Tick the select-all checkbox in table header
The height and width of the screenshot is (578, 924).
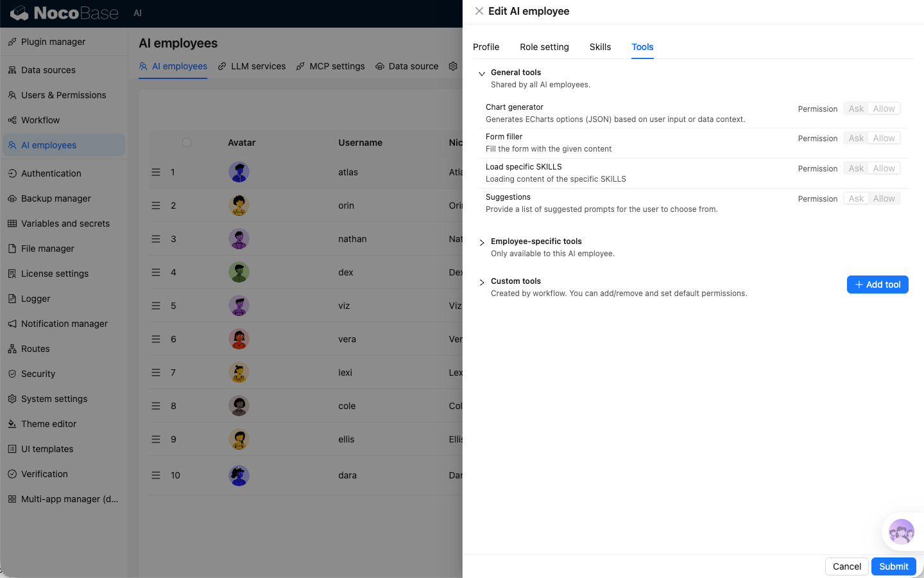[x=187, y=143]
